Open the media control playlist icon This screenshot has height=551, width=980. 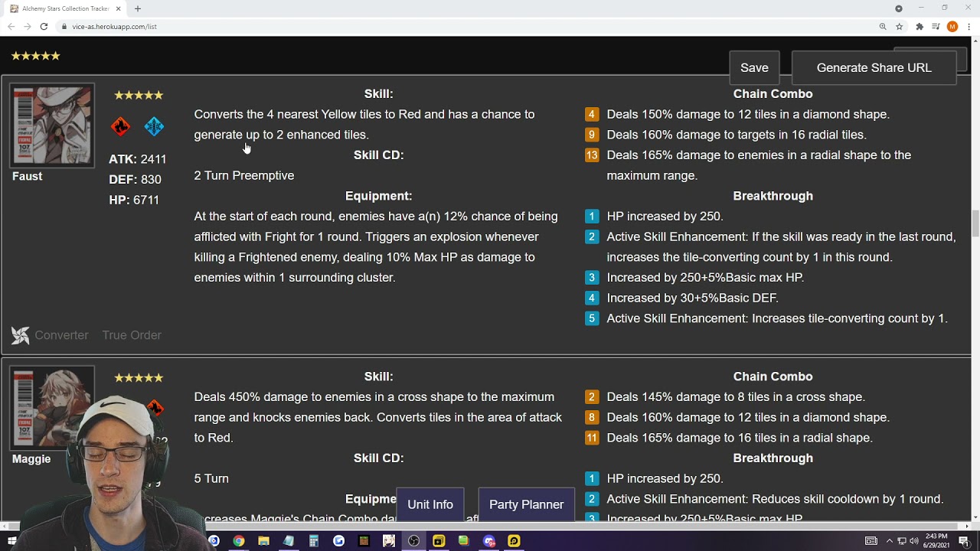(936, 26)
